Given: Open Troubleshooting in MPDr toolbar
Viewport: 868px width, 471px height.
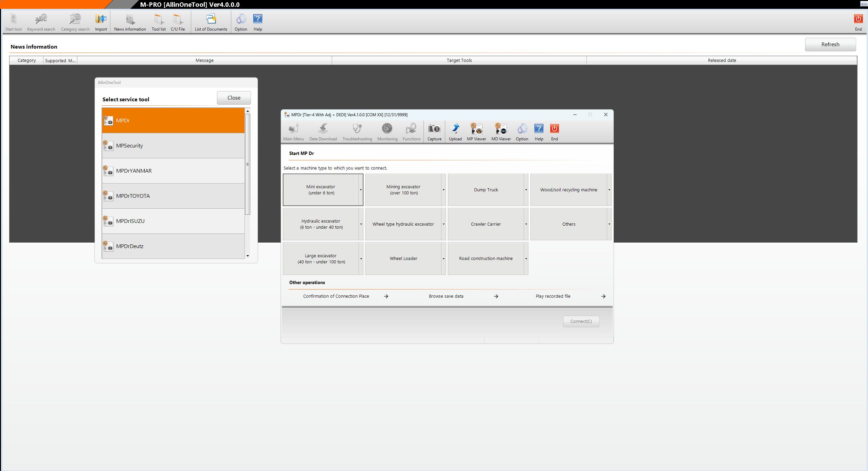Looking at the screenshot, I should [357, 132].
